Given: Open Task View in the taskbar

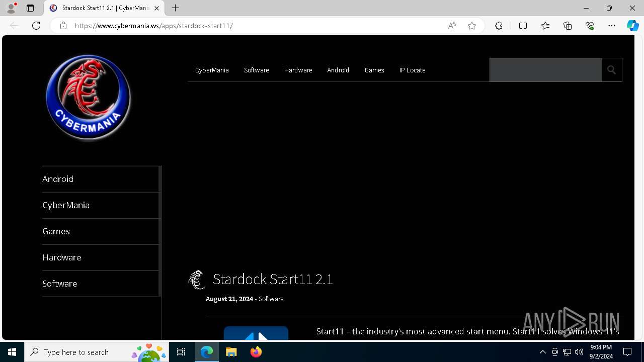Looking at the screenshot, I should click(x=181, y=352).
